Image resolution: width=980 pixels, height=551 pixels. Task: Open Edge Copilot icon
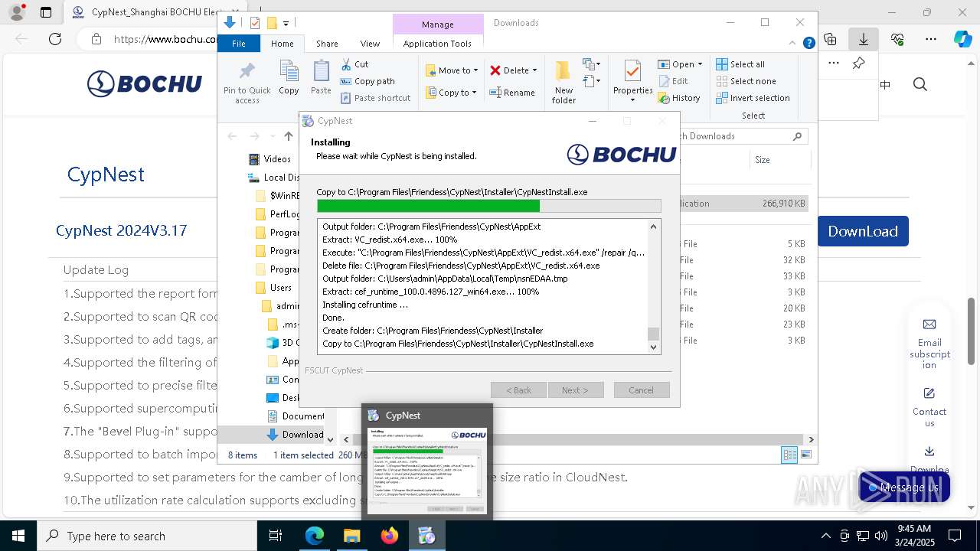pos(962,39)
